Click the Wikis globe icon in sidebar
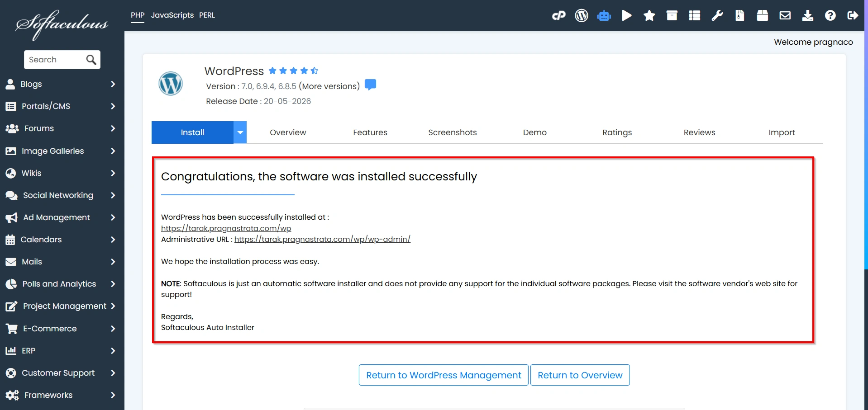This screenshot has height=410, width=868. click(x=10, y=173)
